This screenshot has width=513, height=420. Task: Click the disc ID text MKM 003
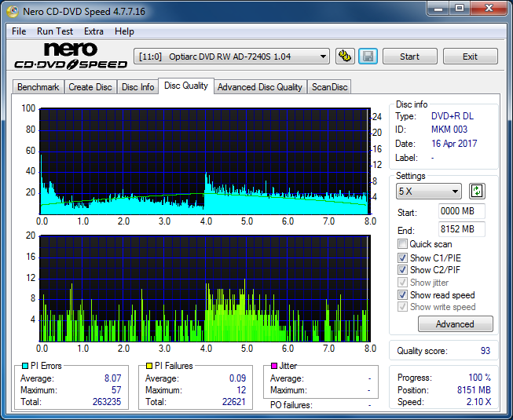(449, 130)
